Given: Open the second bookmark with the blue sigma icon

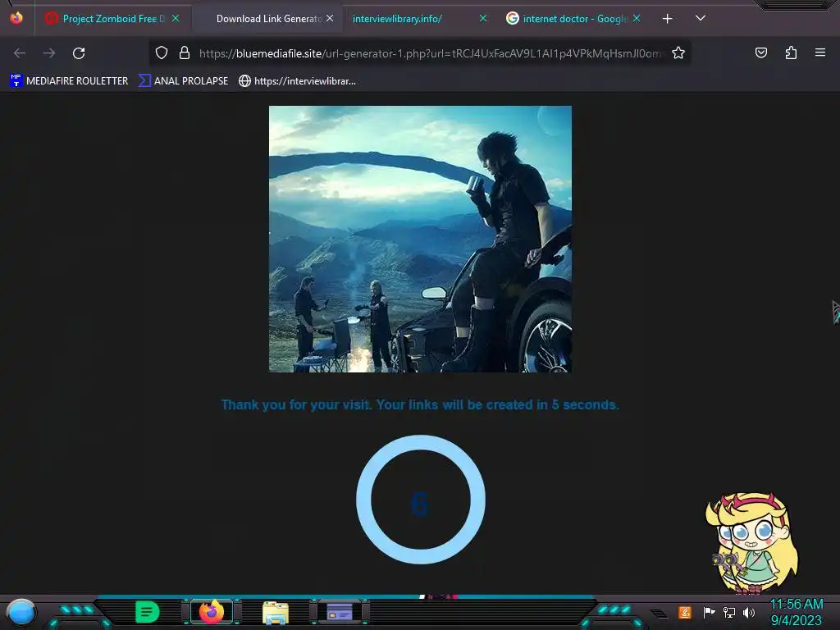Looking at the screenshot, I should point(183,81).
